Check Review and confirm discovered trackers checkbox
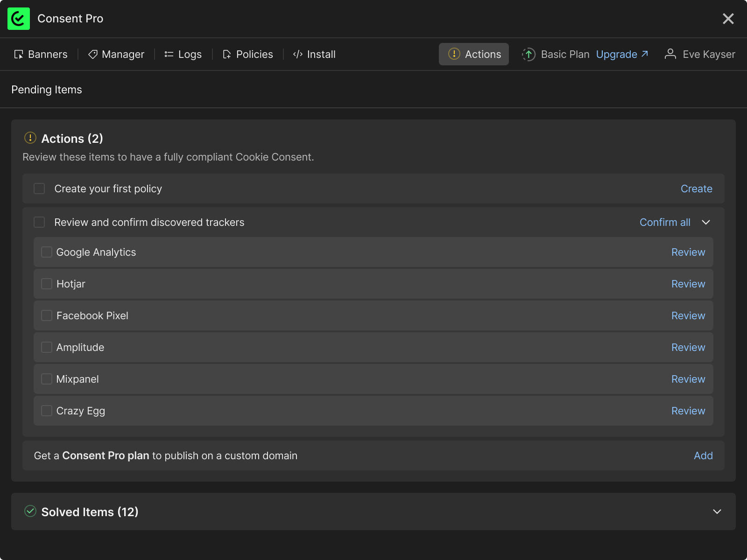 (39, 222)
